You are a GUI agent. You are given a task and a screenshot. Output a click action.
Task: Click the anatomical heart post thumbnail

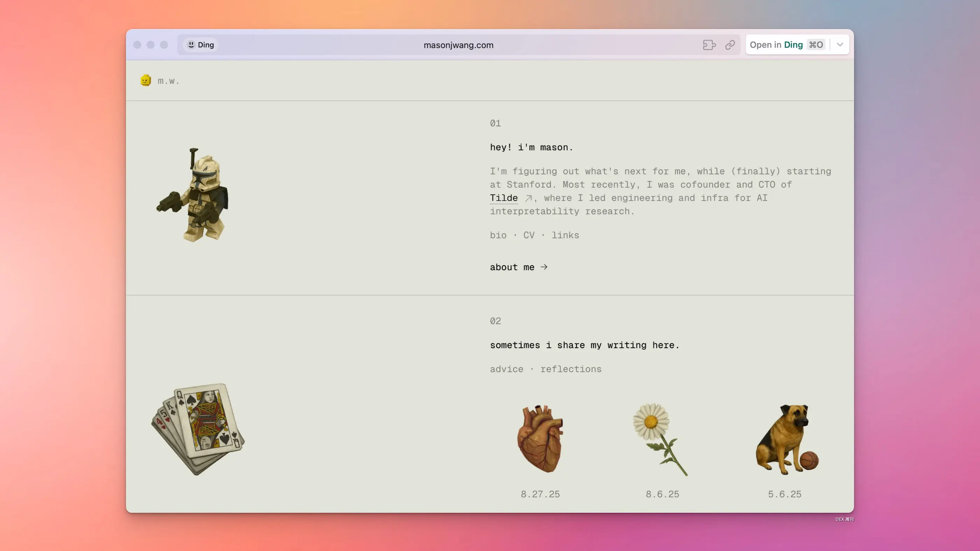click(540, 438)
